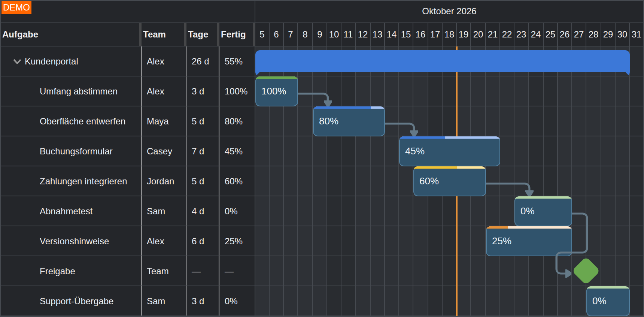Select the Buchungsformular task row

(127, 151)
